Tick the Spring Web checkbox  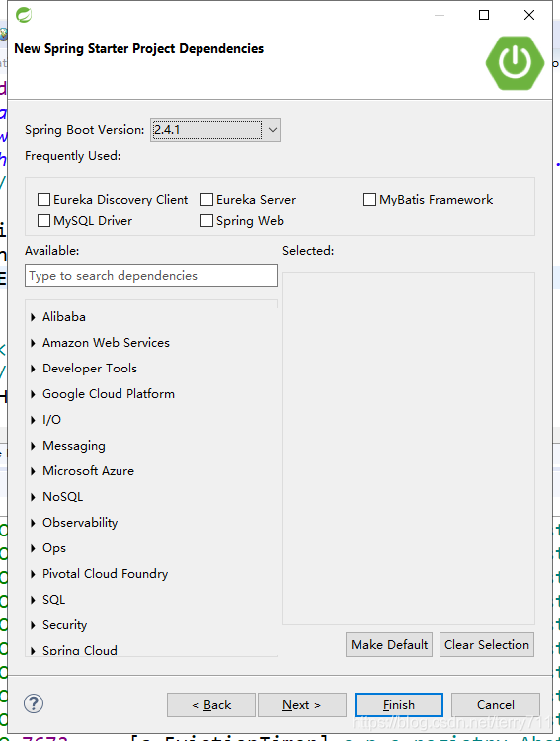tap(207, 221)
